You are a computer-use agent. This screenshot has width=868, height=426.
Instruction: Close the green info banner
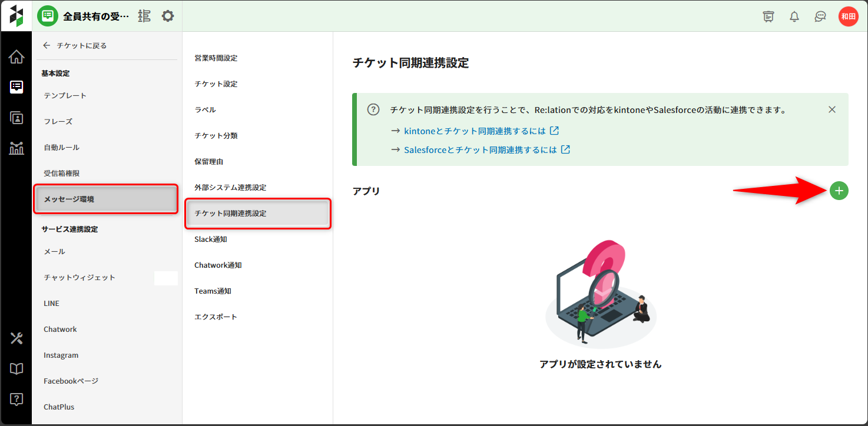tap(831, 109)
